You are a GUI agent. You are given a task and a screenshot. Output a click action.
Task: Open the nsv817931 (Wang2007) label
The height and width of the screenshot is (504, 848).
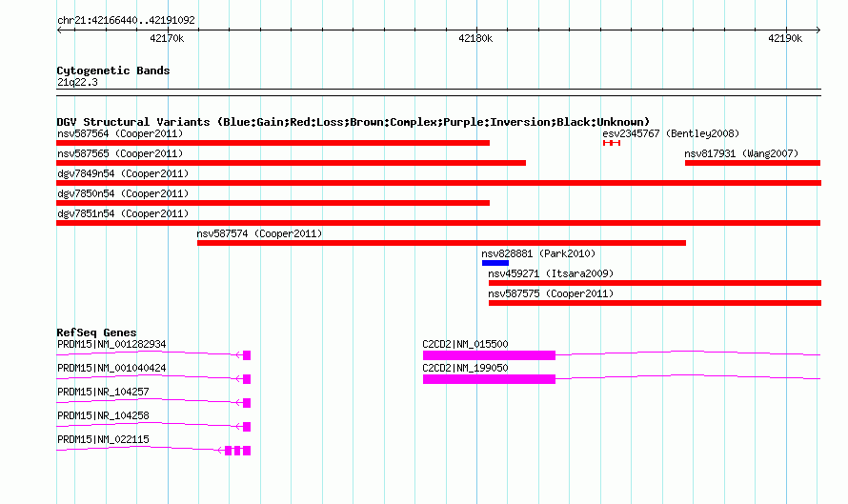tap(741, 153)
